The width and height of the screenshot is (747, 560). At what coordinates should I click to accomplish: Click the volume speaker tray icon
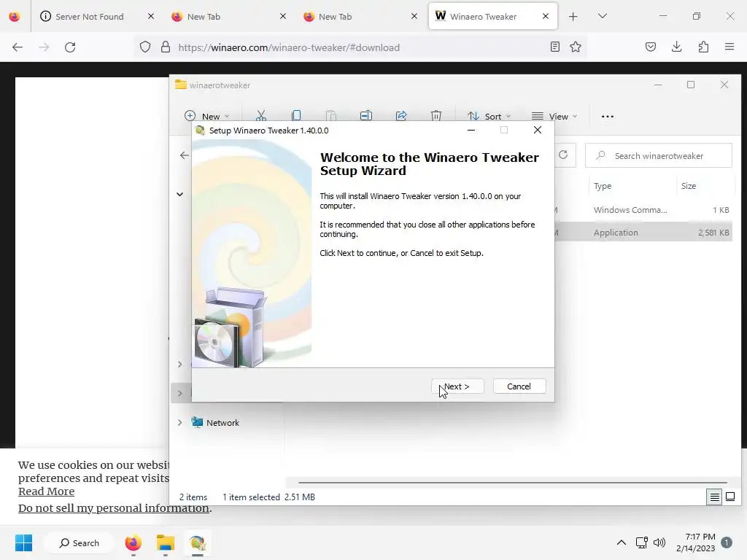pyautogui.click(x=659, y=542)
